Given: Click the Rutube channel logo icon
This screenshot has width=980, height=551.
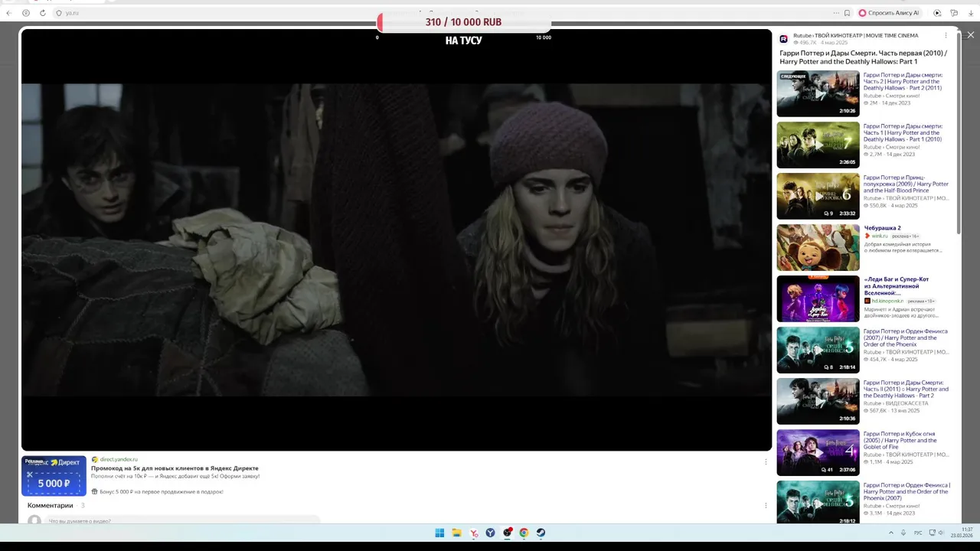Looking at the screenshot, I should click(x=784, y=39).
